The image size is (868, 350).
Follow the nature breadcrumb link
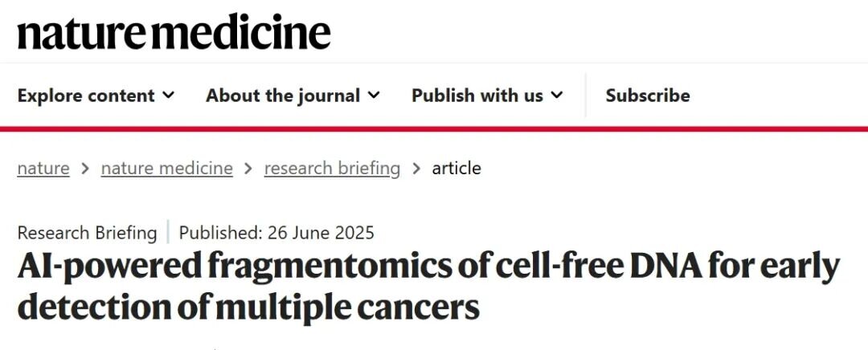tap(43, 169)
